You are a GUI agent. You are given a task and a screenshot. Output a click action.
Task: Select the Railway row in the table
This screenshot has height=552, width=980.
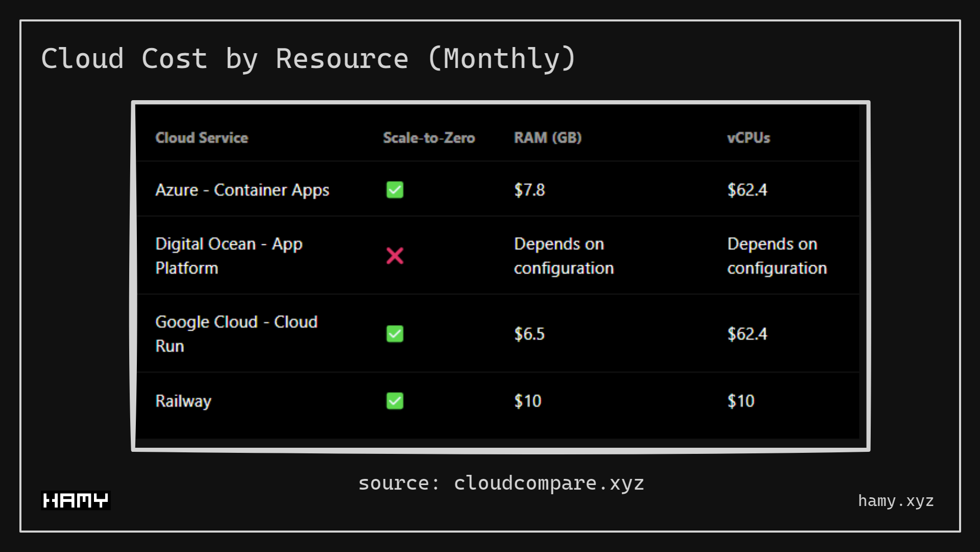pos(183,401)
